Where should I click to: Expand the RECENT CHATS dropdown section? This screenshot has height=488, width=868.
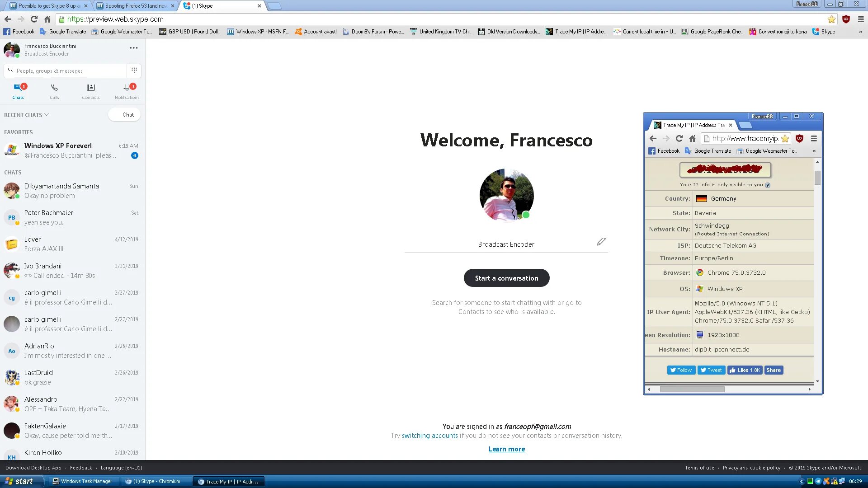27,114
